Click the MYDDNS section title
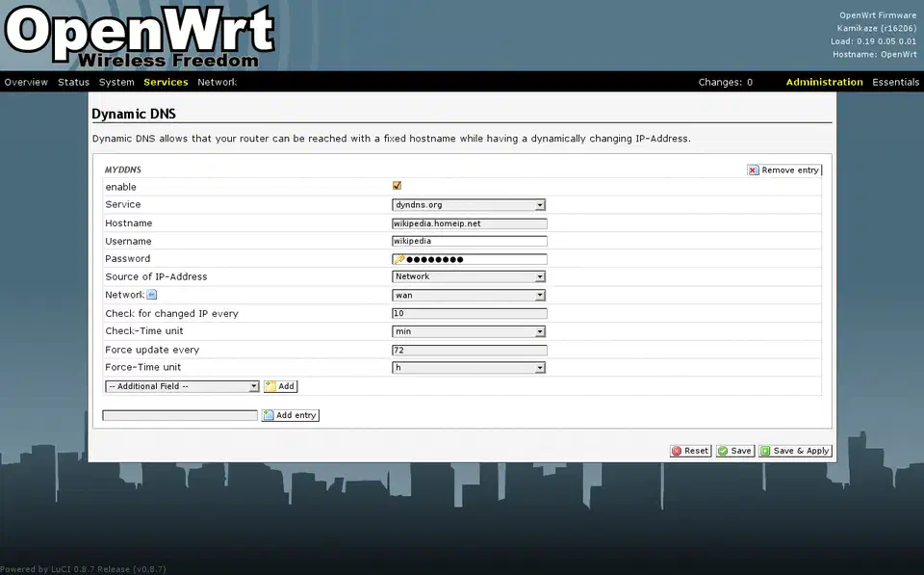Image resolution: width=924 pixels, height=575 pixels. (122, 170)
